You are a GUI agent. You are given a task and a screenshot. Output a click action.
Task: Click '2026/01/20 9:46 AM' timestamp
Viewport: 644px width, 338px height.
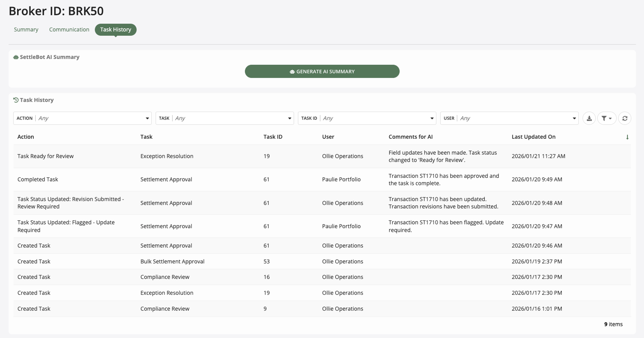[x=537, y=246]
